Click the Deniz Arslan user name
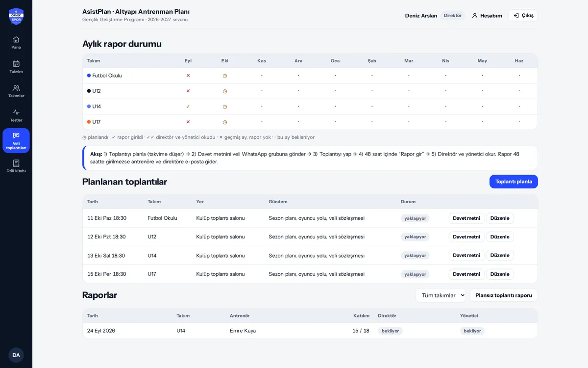 (421, 16)
